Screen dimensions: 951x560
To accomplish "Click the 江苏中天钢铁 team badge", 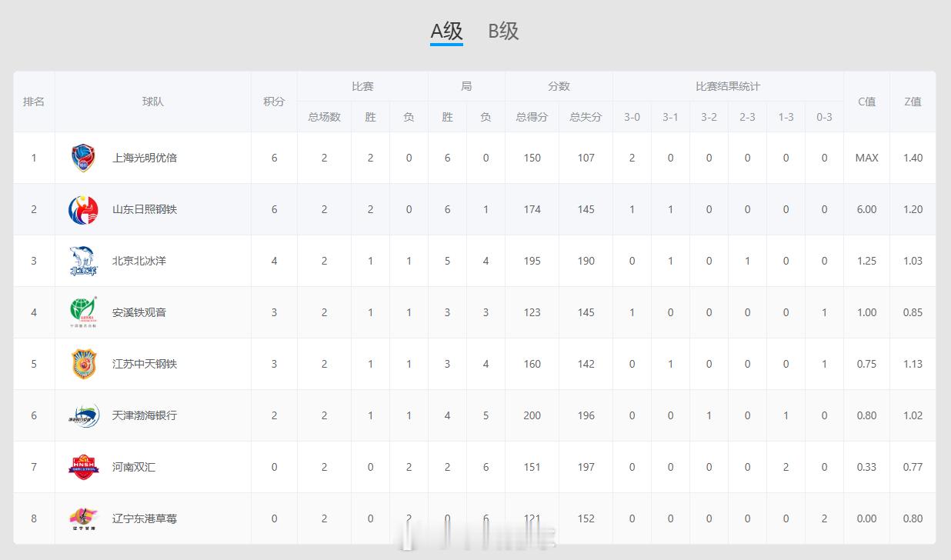I will pyautogui.click(x=83, y=364).
